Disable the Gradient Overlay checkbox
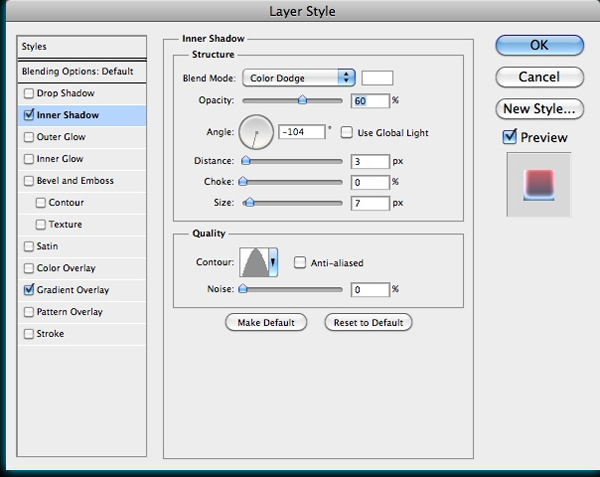The image size is (600, 477). (28, 290)
